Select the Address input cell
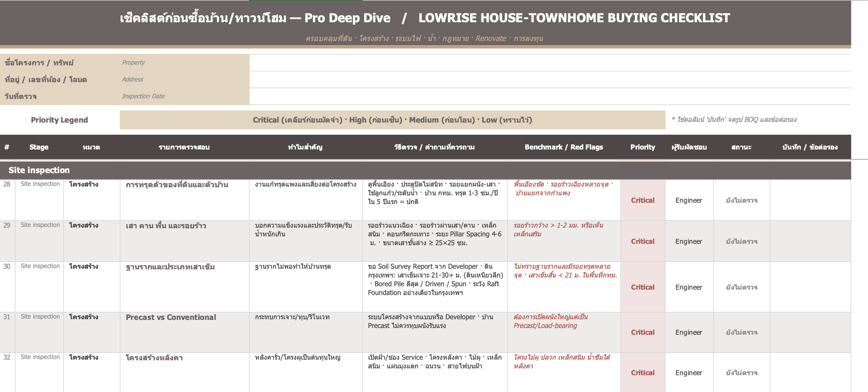Viewport: 868px width, 392px height. [550, 79]
